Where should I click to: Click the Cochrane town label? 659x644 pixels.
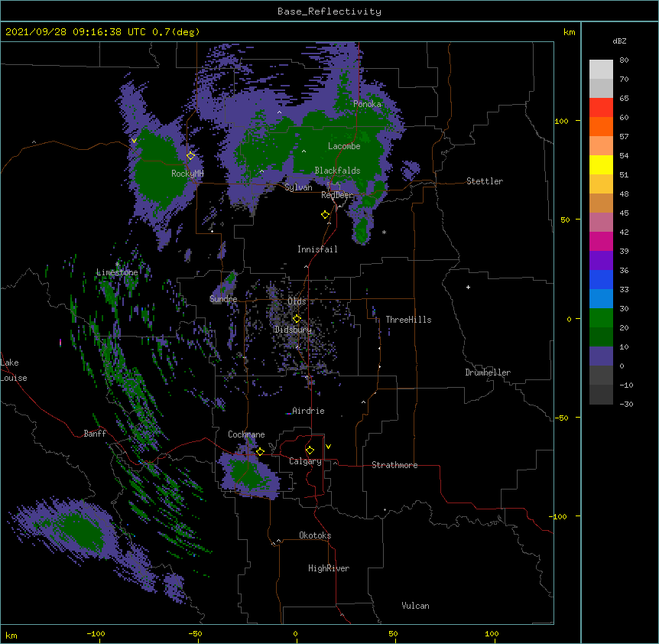click(x=246, y=434)
